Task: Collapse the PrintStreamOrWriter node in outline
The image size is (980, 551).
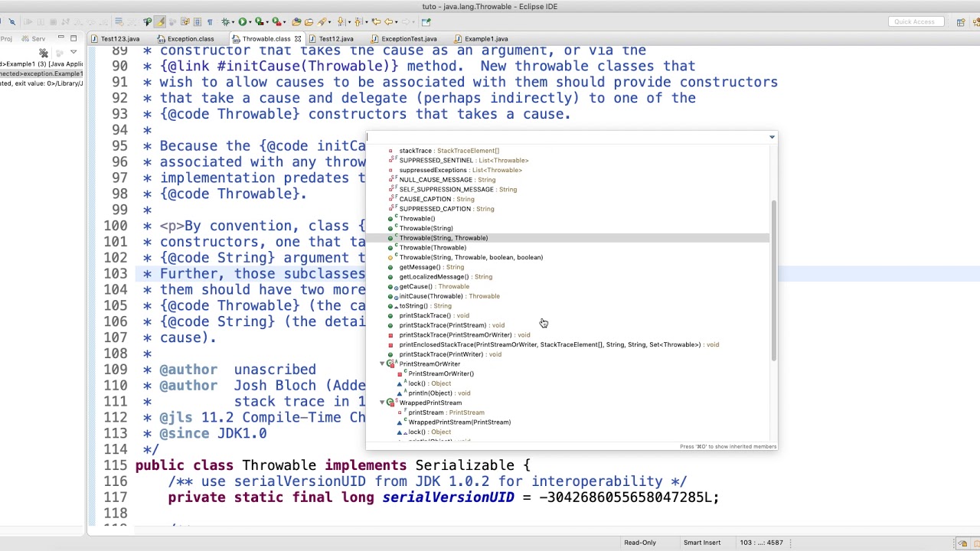Action: click(382, 364)
